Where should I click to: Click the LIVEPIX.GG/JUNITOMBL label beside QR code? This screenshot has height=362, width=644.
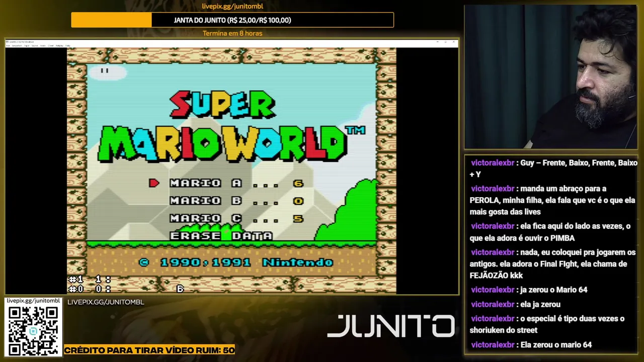click(106, 302)
